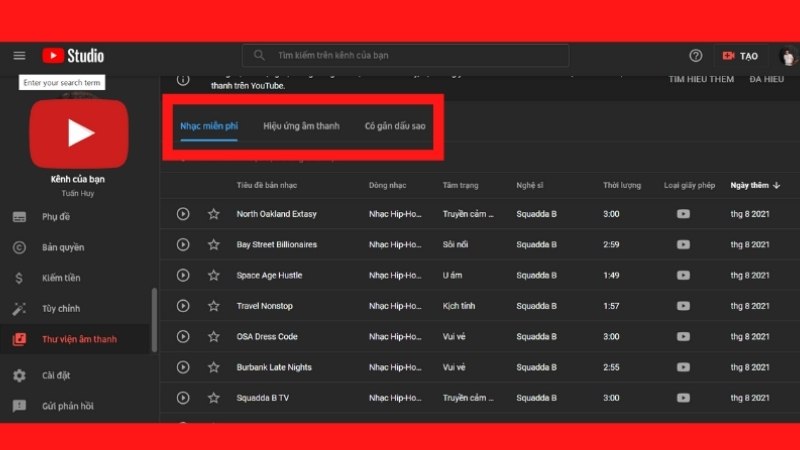Open the hamburger navigation menu

[x=19, y=56]
